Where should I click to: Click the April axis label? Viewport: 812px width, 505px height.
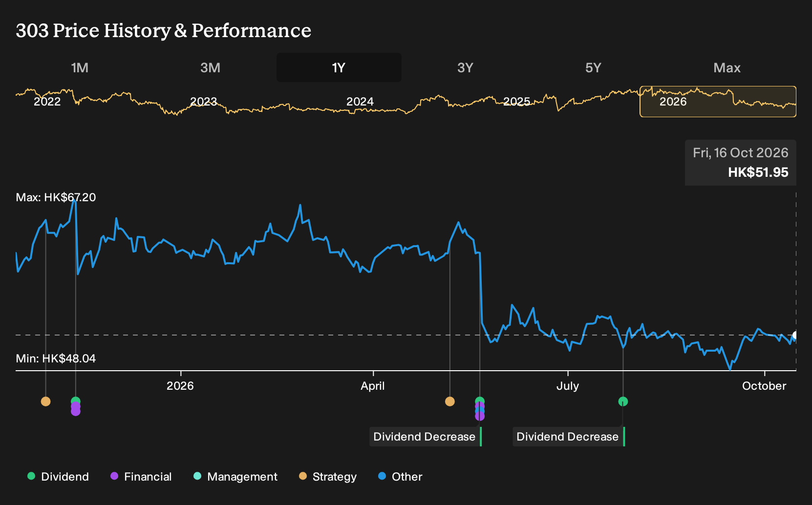point(373,386)
